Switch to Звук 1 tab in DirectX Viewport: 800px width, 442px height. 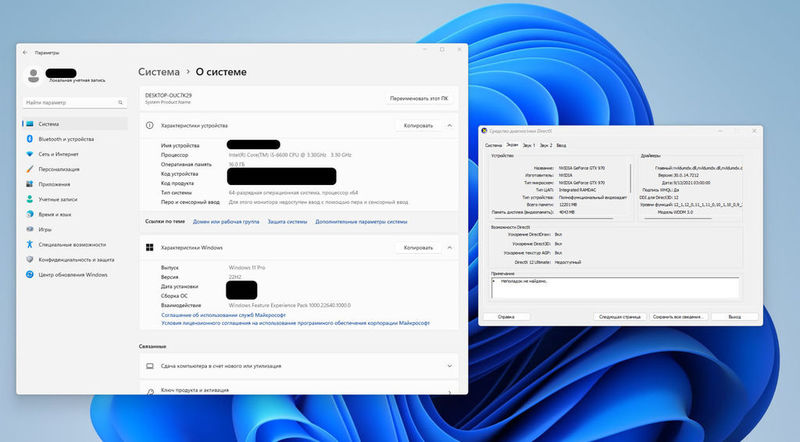(x=527, y=145)
